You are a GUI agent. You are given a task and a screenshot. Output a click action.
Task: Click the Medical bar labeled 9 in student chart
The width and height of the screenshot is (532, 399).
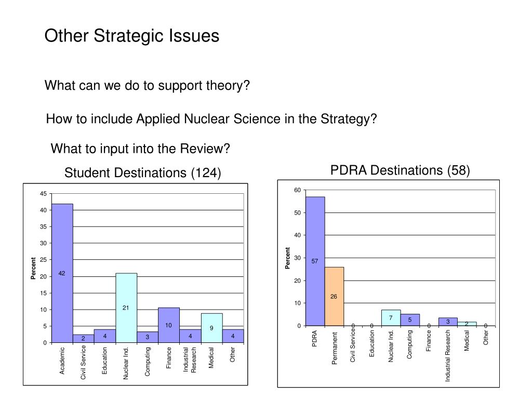pyautogui.click(x=212, y=328)
